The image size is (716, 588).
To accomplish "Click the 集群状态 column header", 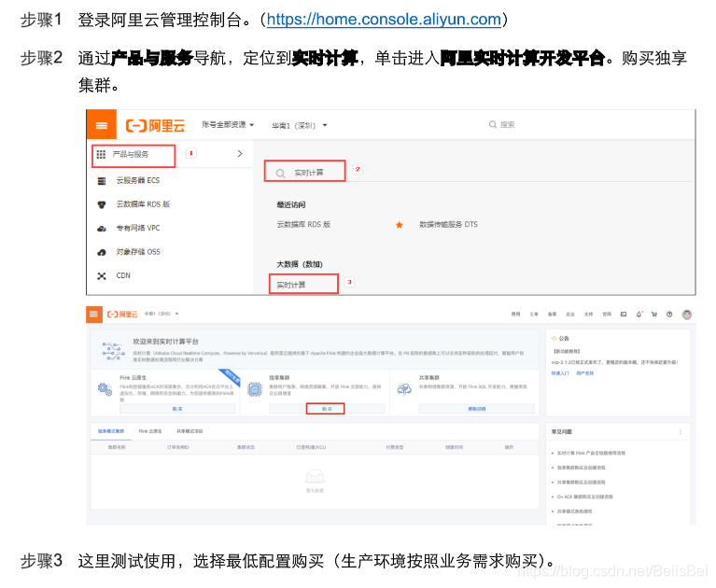I will click(x=246, y=447).
